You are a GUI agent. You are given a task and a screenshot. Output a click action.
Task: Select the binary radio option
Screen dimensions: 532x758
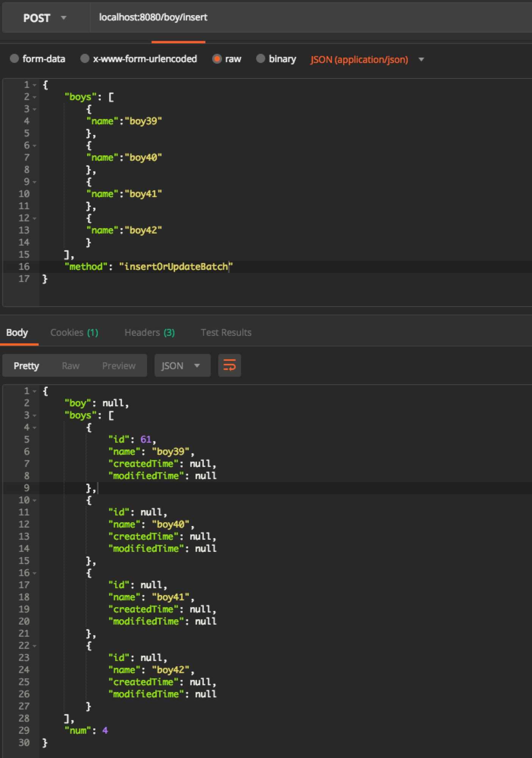[x=260, y=58]
